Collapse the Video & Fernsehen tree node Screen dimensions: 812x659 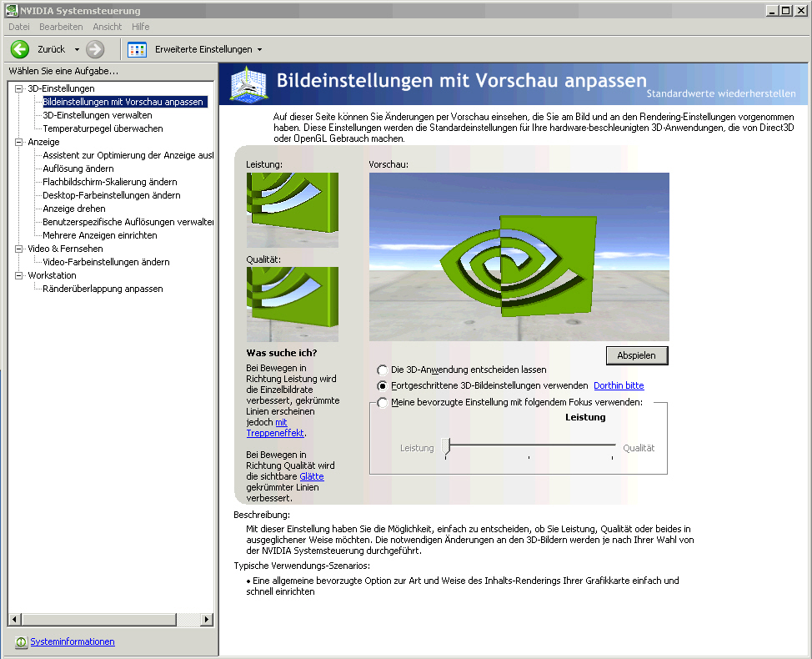pyautogui.click(x=19, y=249)
